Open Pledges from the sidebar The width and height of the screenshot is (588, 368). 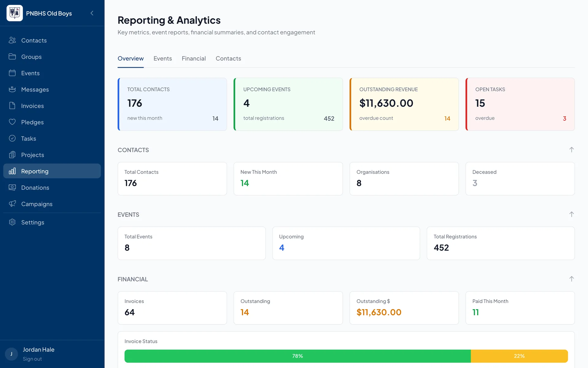pyautogui.click(x=52, y=122)
